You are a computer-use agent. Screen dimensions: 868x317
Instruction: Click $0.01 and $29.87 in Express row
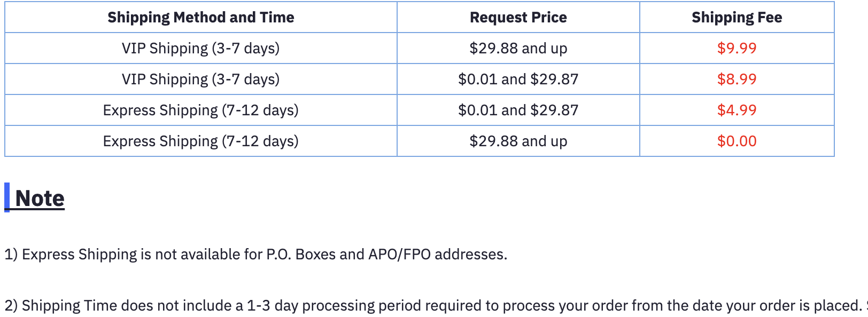point(518,110)
